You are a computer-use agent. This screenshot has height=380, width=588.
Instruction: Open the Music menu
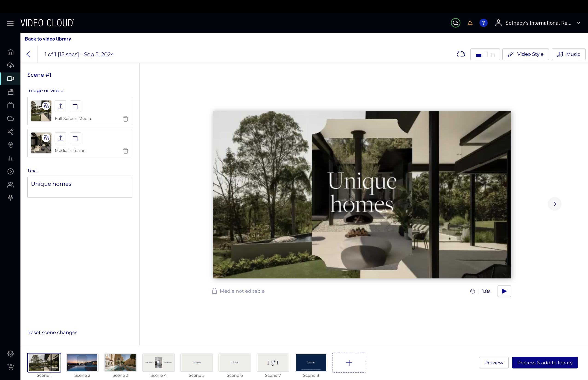568,54
